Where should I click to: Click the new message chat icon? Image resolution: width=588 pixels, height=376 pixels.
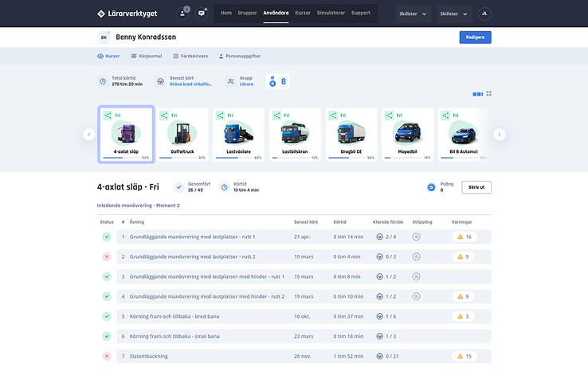click(x=202, y=13)
